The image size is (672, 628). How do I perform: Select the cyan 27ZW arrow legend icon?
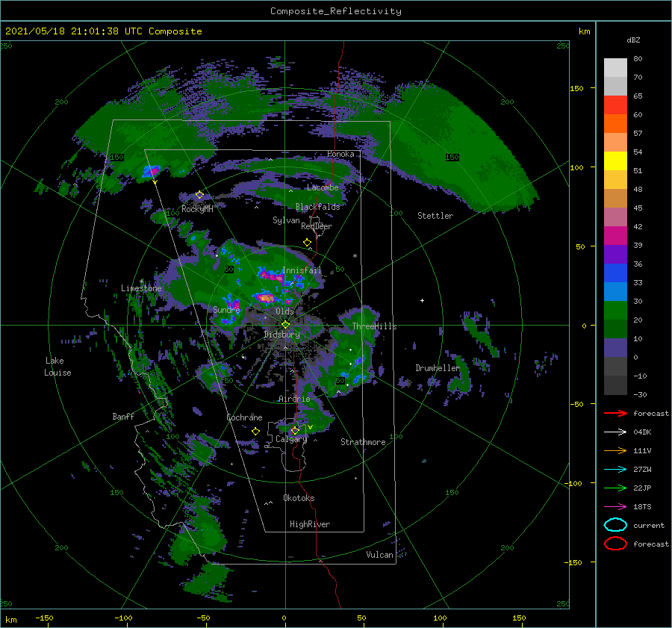(x=615, y=469)
